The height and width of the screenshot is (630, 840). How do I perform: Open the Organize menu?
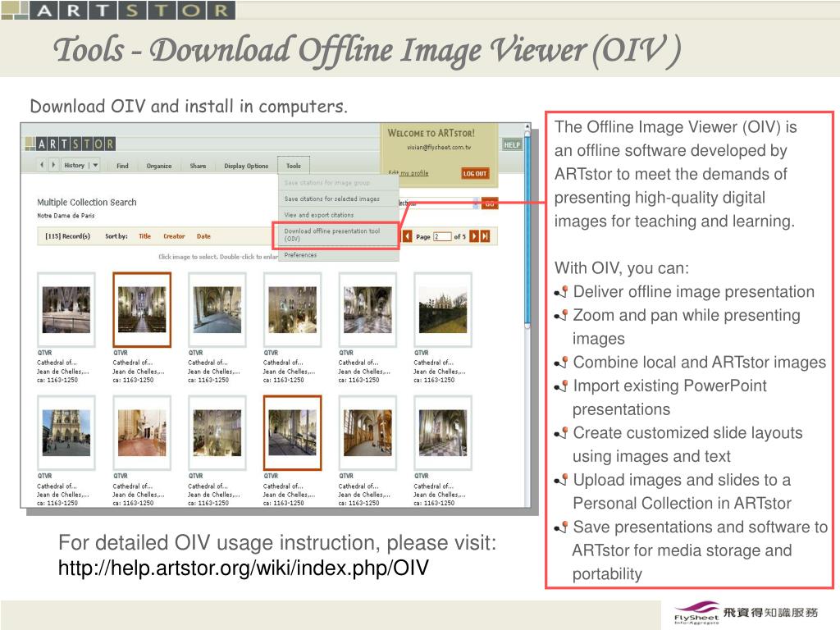point(159,166)
